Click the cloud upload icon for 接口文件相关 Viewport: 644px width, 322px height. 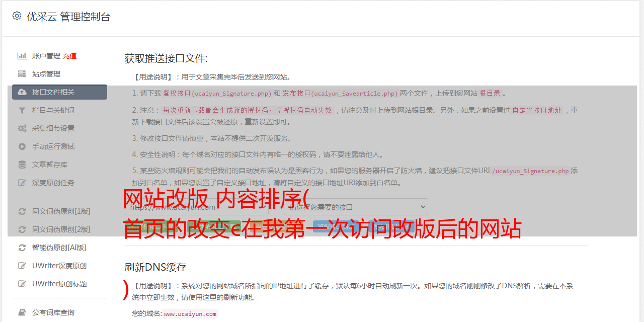22,92
